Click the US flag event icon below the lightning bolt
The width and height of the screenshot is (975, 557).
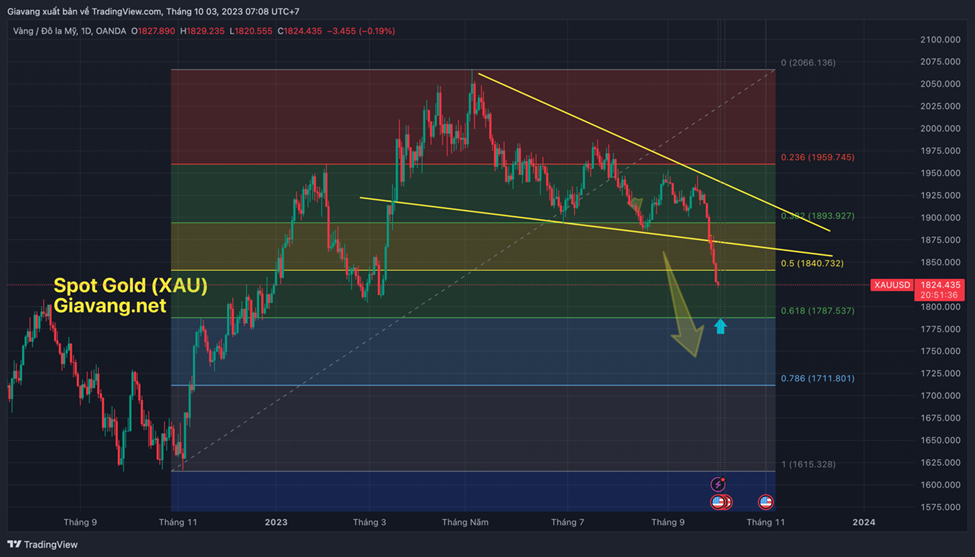coord(718,502)
